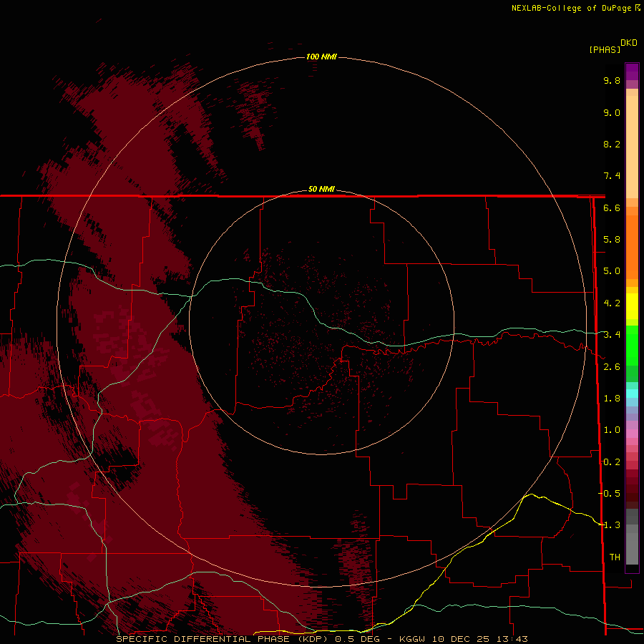Click the 7.4 scale value
Viewport: 644px width, 644px height.
pos(612,176)
